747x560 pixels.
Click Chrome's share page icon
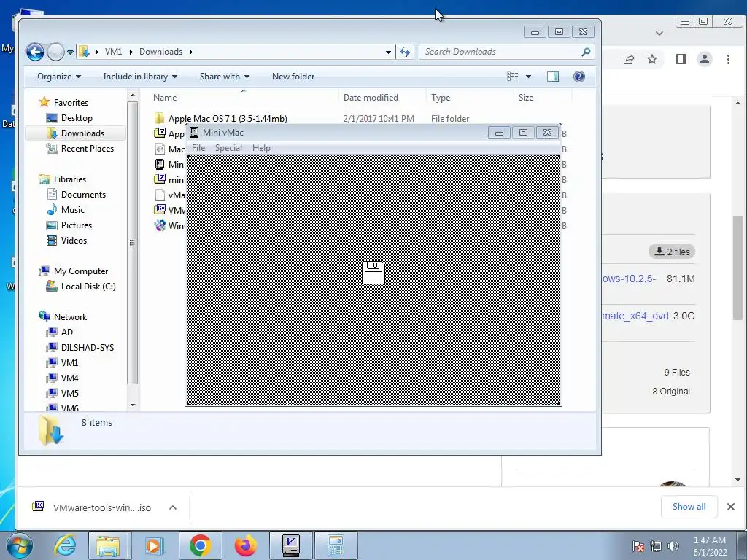tap(629, 59)
